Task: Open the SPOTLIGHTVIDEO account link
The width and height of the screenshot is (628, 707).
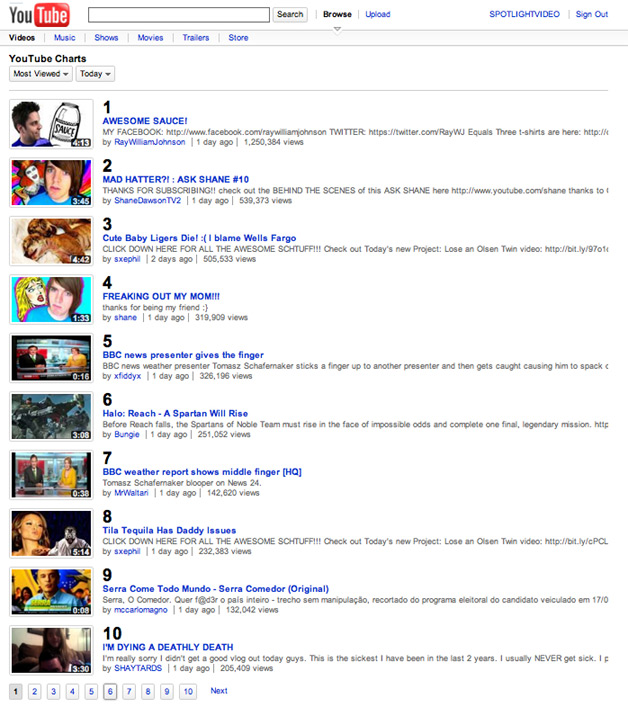Action: 524,14
